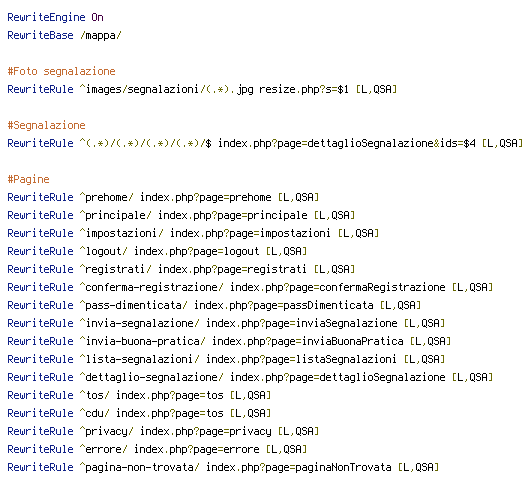This screenshot has width=532, height=484.
Task: Click the ^principale/ rule pattern
Action: [x=116, y=215]
